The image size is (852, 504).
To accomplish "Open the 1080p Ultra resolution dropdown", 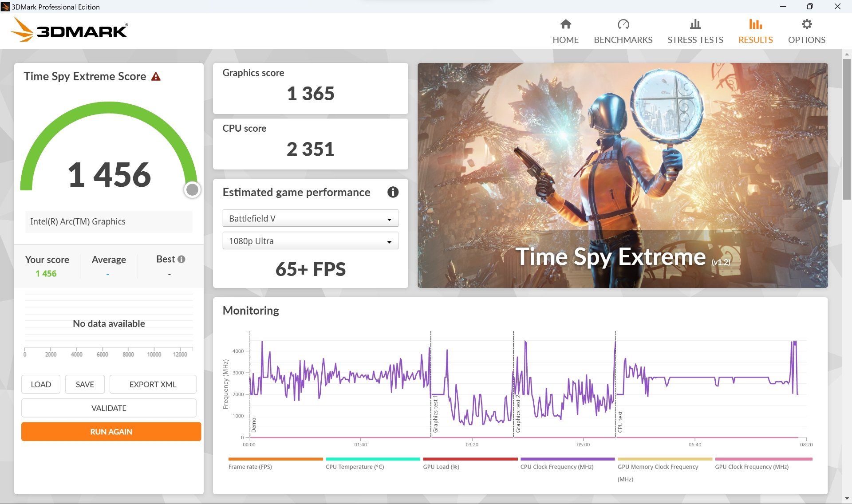I will point(311,241).
